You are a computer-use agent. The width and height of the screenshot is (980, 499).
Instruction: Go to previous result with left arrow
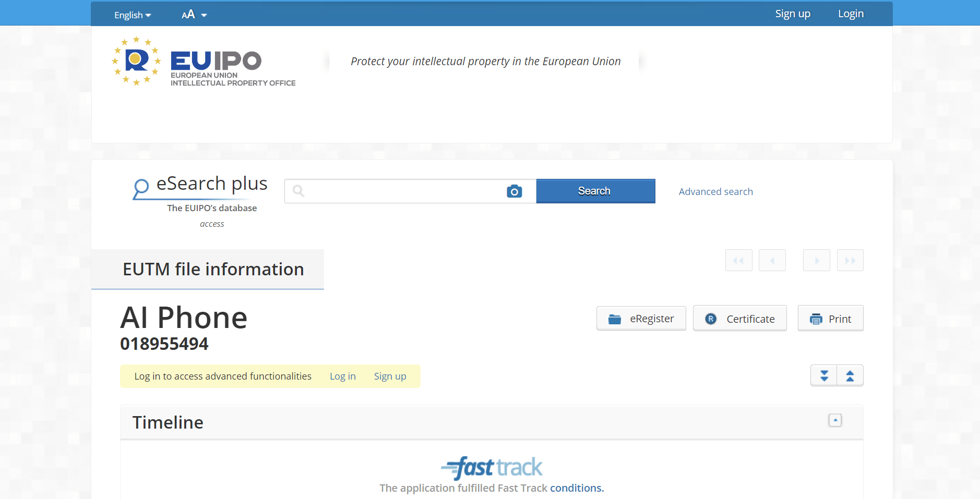pos(772,260)
